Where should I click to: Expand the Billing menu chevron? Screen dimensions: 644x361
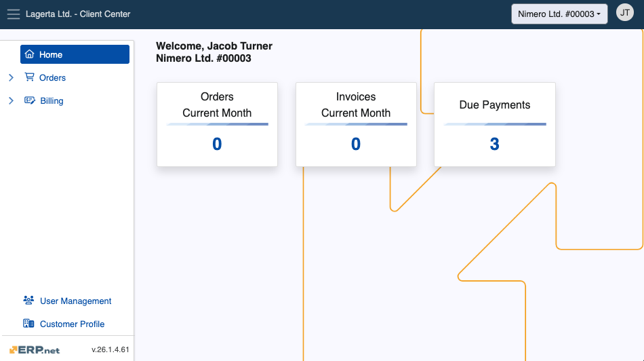coord(11,100)
